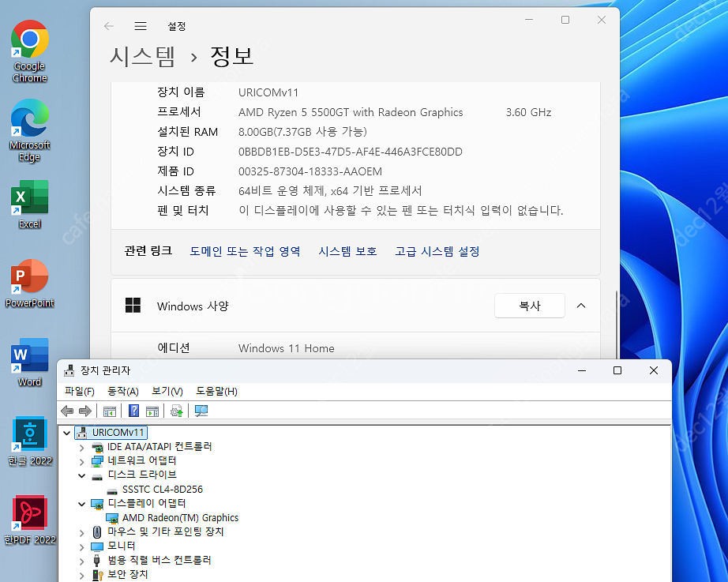Click the Back arrow in Device Manager toolbar

pos(68,411)
